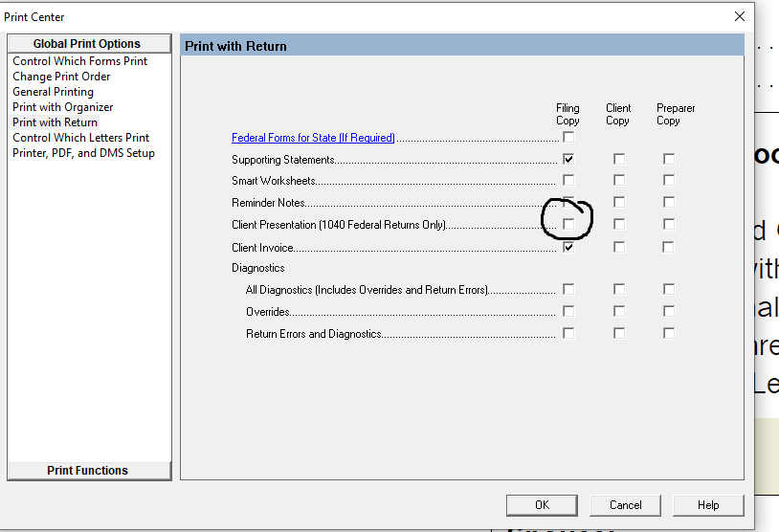Check circled Client Presentation Filing Copy box
The image size is (779, 532).
tap(568, 224)
